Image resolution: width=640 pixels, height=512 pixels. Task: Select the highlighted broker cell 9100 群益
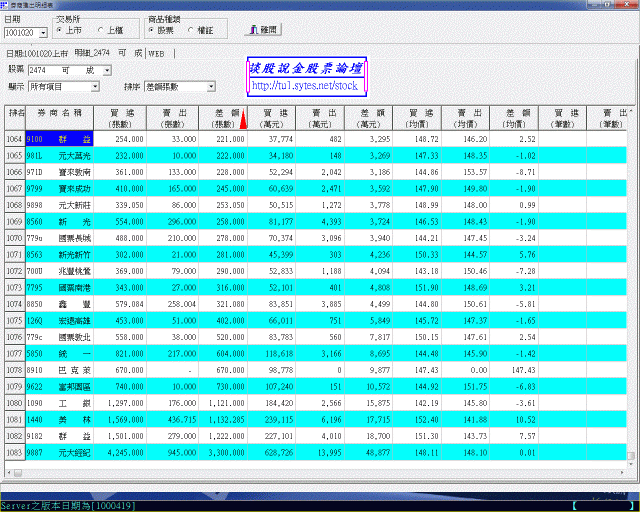pos(60,139)
